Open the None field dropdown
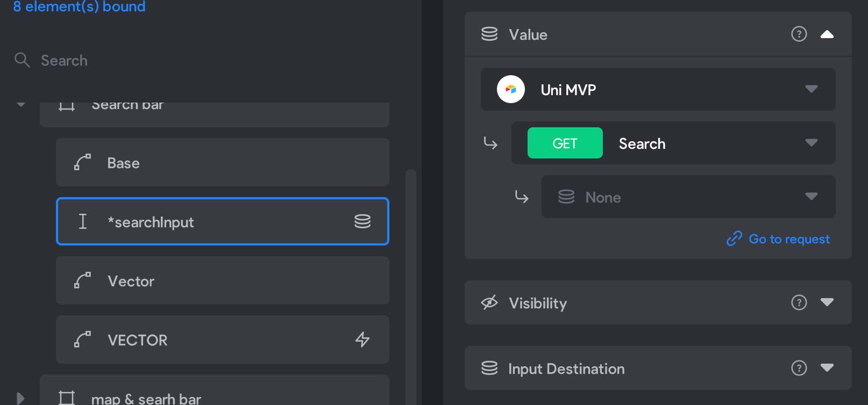This screenshot has height=405, width=868. click(688, 197)
